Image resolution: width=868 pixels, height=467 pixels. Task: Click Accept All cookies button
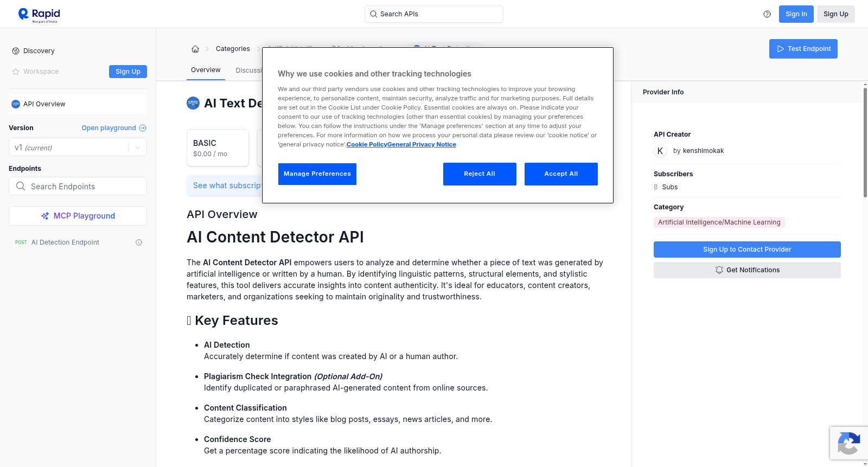coord(561,174)
